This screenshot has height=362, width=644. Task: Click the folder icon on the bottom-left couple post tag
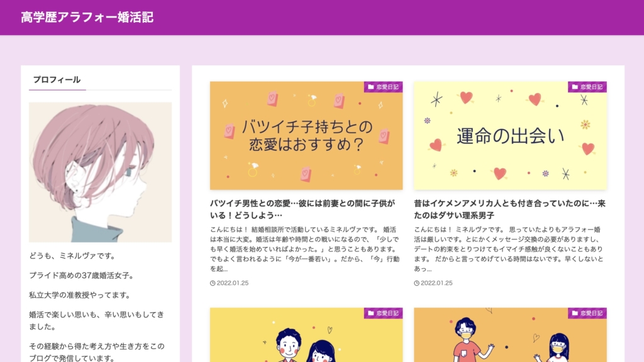point(371,313)
